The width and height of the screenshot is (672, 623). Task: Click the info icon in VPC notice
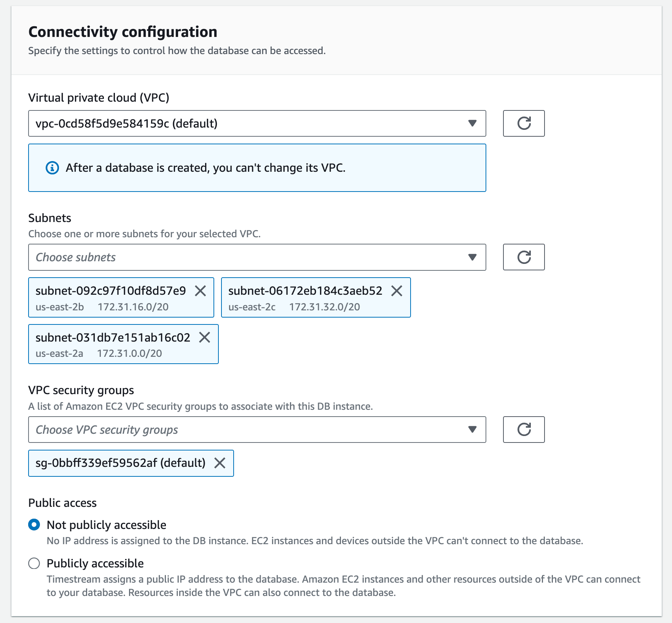pos(52,168)
